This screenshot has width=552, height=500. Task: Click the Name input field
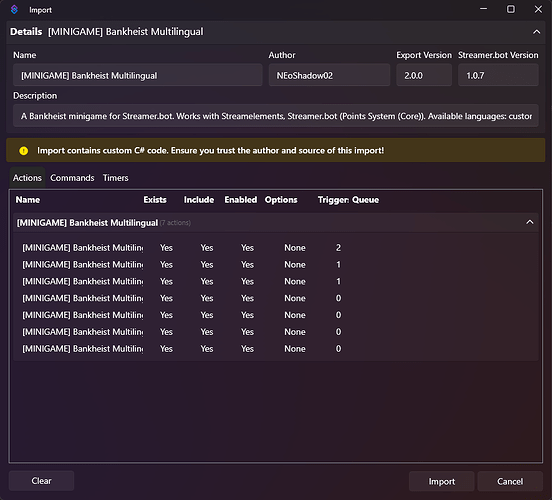(138, 75)
